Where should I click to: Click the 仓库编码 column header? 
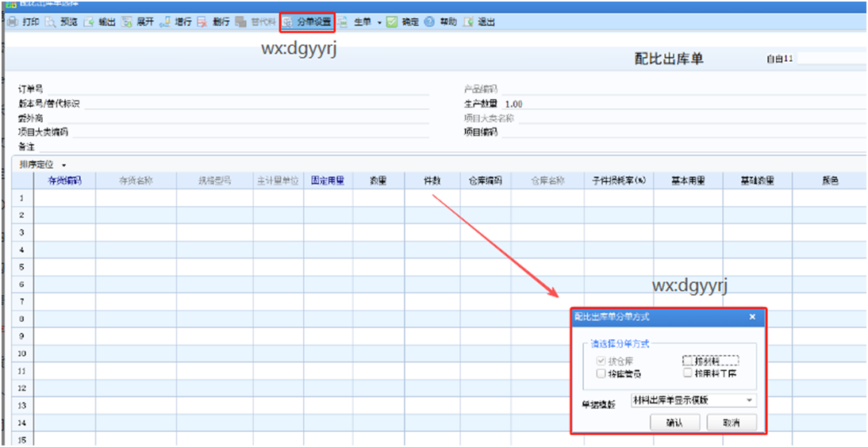click(486, 181)
